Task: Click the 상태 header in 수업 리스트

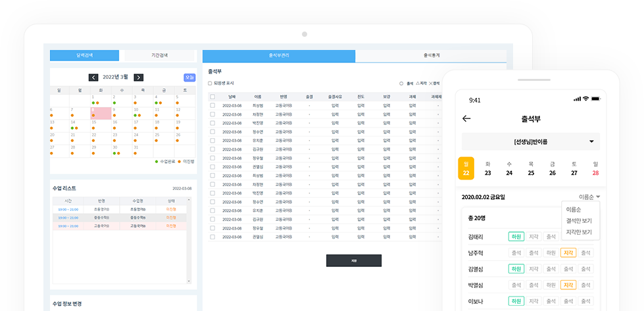Action: tap(171, 201)
